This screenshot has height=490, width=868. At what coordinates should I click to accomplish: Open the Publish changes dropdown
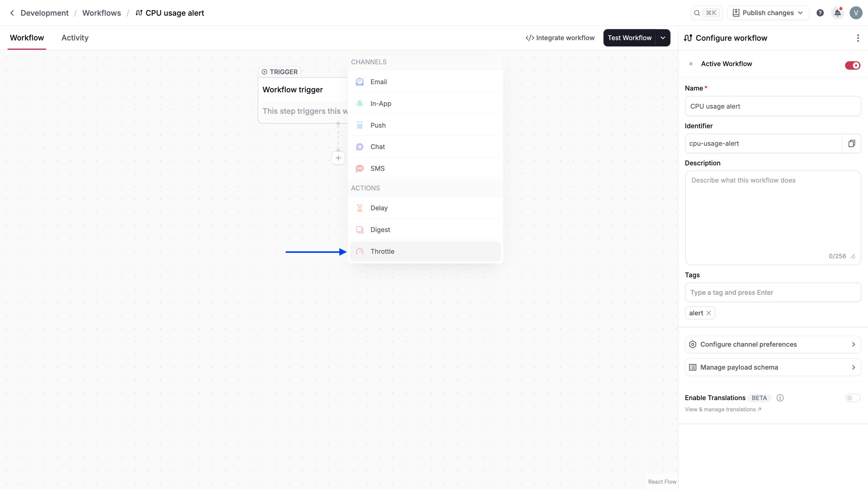768,13
